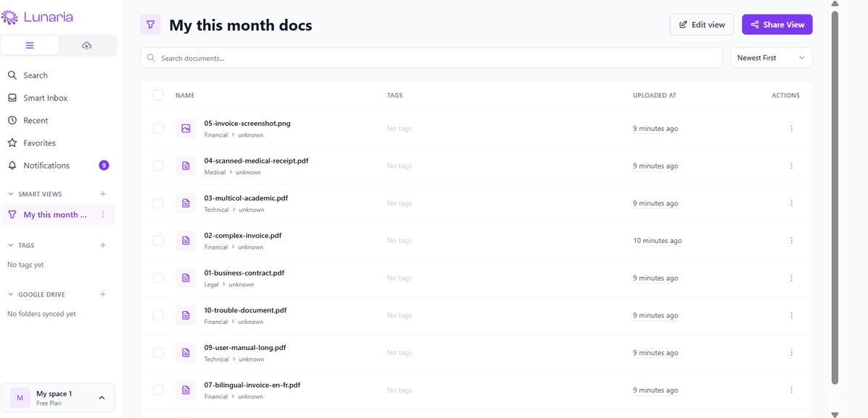Open document 02-complex-invoice.pdf
This screenshot has width=868, height=418.
(243, 236)
